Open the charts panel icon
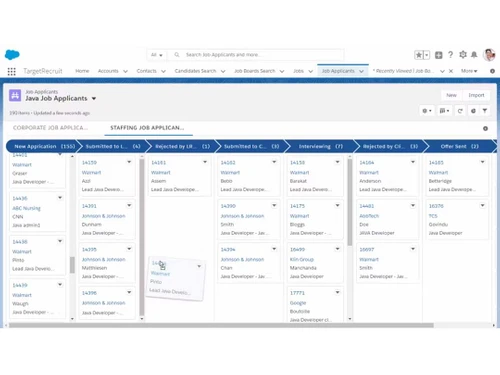This screenshot has height=375, width=500. 473,111
